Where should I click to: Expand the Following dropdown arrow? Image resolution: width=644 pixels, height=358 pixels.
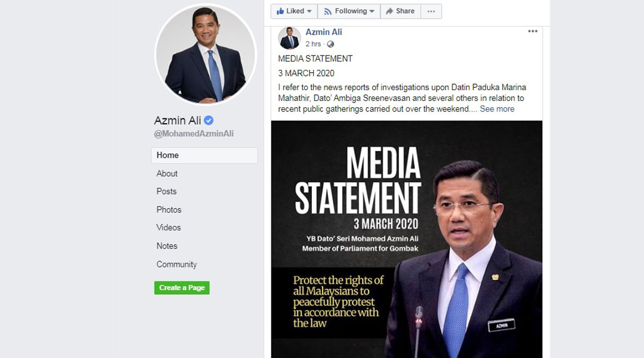[x=371, y=11]
